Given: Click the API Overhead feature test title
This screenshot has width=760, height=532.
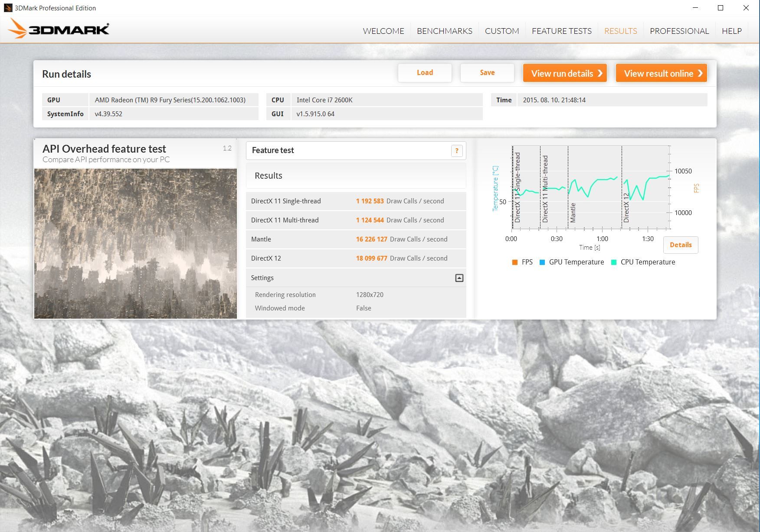Looking at the screenshot, I should point(104,149).
